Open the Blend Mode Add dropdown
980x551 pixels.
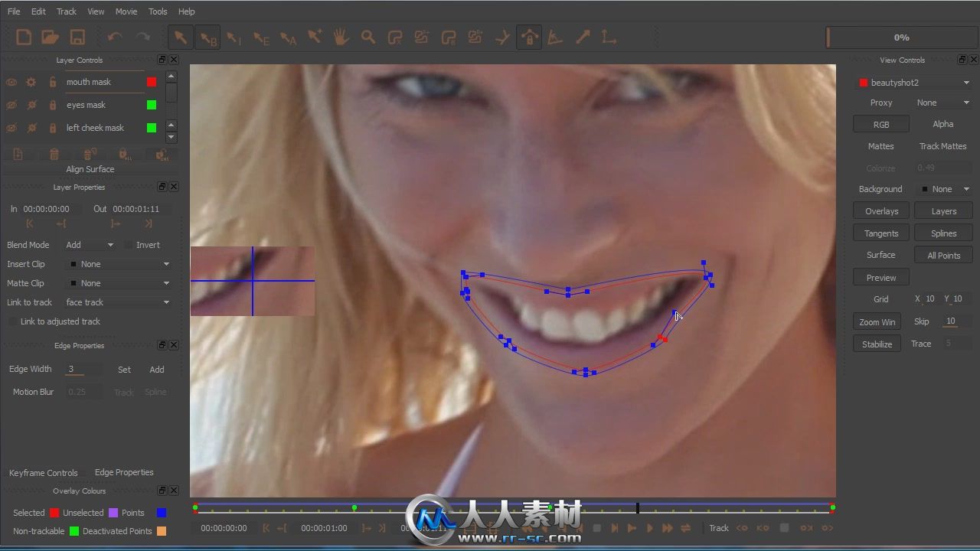pos(90,245)
